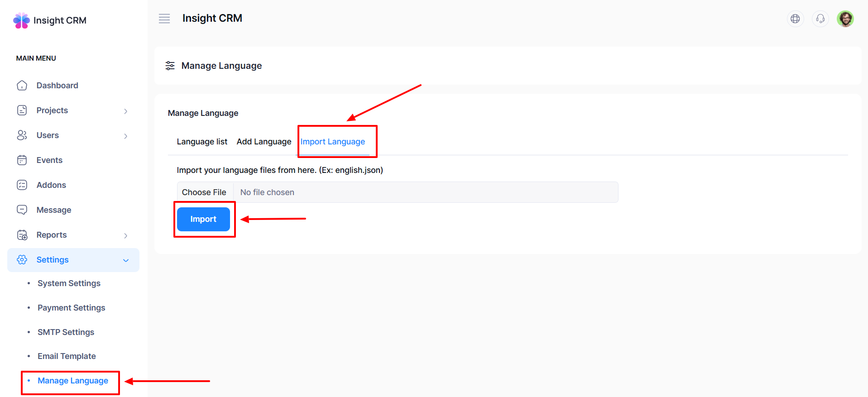Viewport: 868px width, 397px height.
Task: Select the Import Language tab
Action: tap(333, 142)
